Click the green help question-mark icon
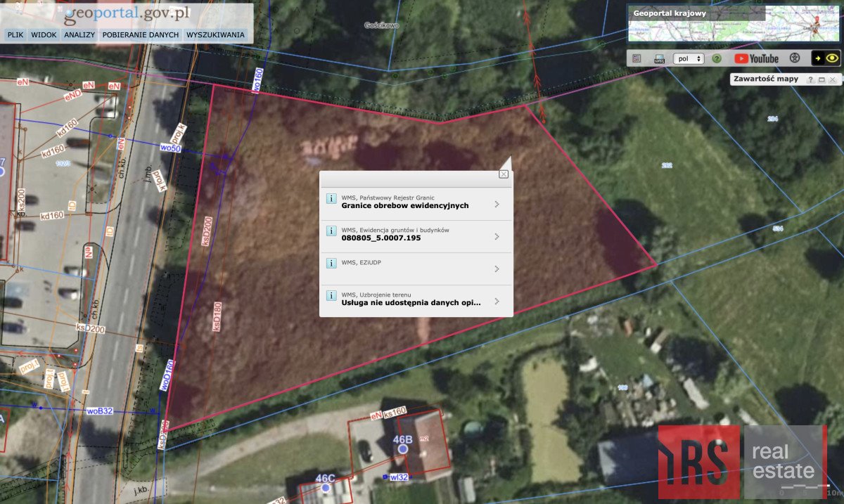 pyautogui.click(x=715, y=58)
